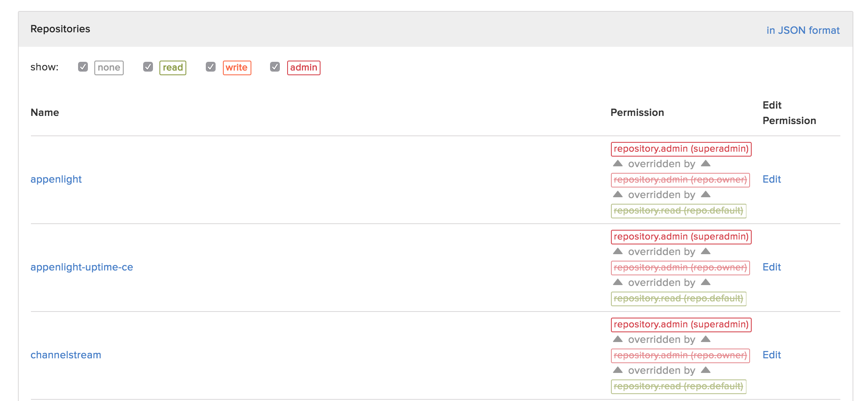Image resolution: width=868 pixels, height=401 pixels.
Task: Toggle the 'read' filter checkbox
Action: point(148,67)
